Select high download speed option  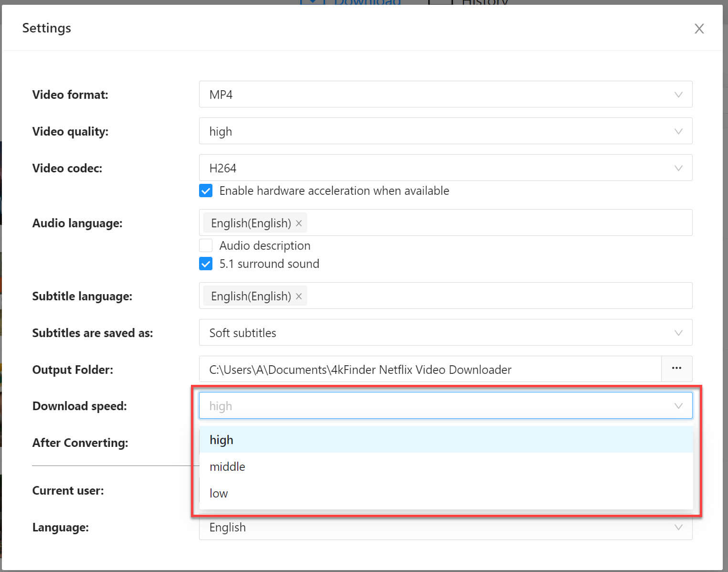point(446,440)
